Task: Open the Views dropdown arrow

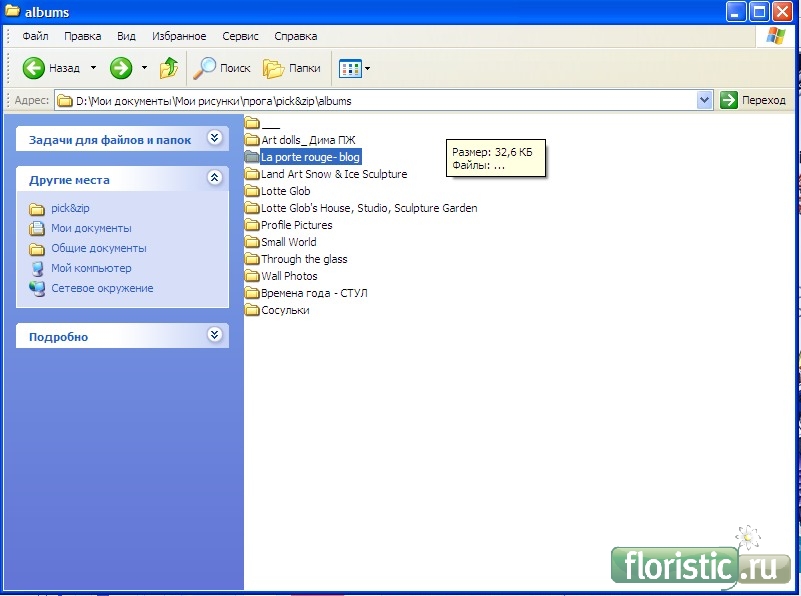Action: click(367, 68)
